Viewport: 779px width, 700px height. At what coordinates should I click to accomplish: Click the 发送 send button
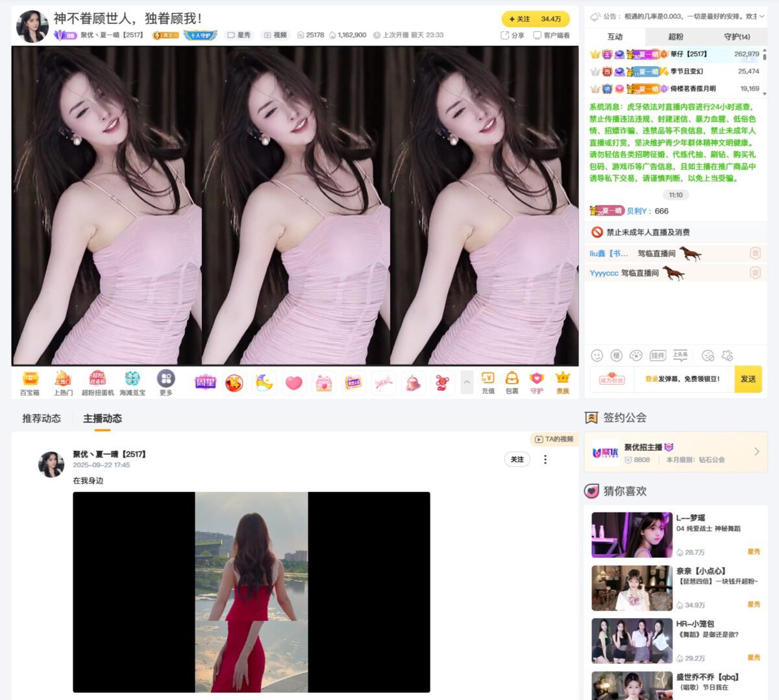pos(748,381)
